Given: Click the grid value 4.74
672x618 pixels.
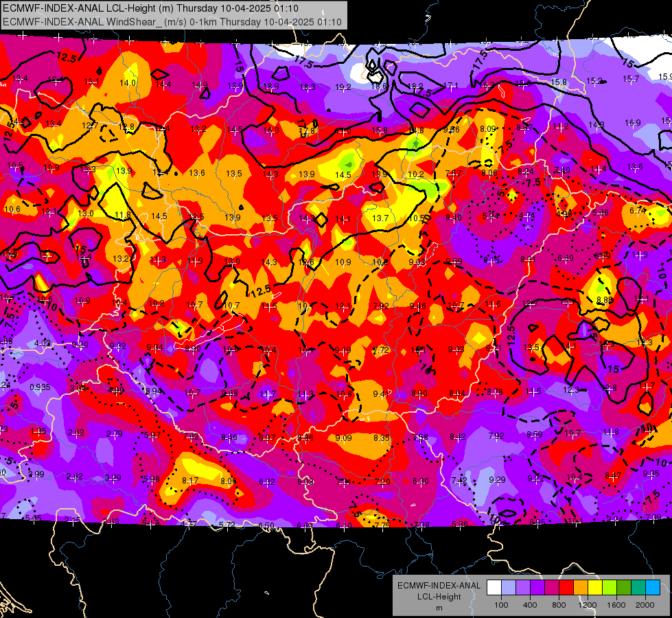Looking at the screenshot, I should 526,216.
